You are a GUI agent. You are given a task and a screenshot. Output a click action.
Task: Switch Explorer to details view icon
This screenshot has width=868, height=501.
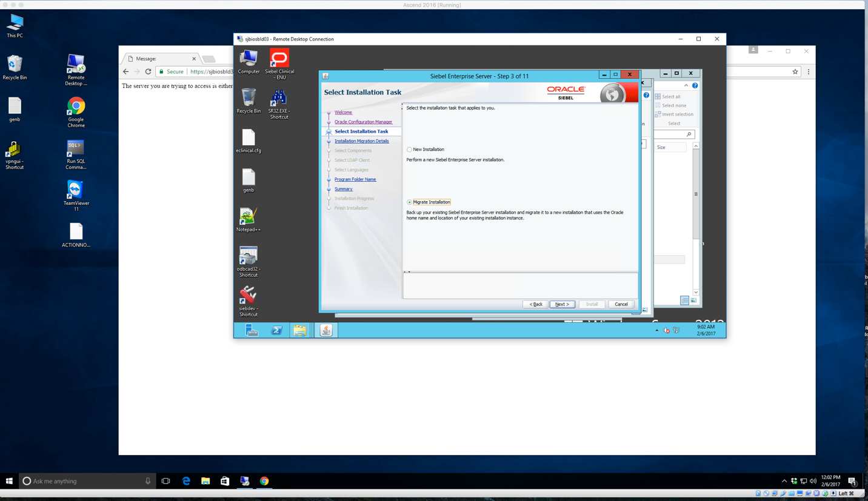click(x=684, y=300)
